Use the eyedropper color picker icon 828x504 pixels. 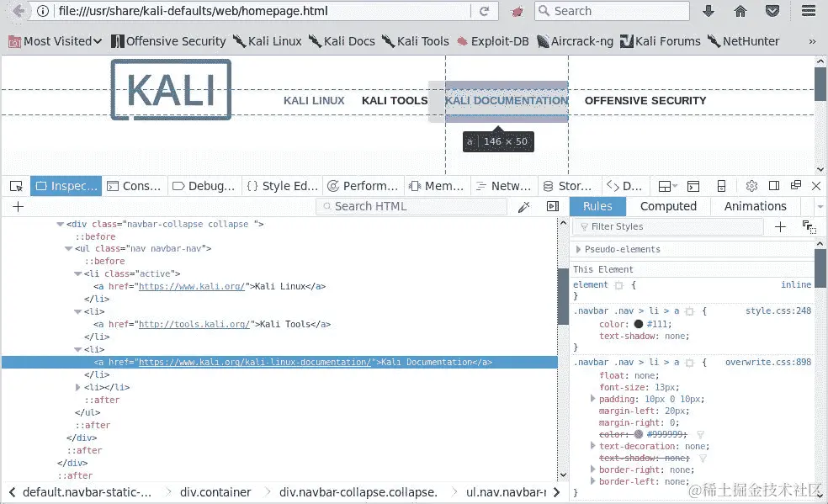523,207
